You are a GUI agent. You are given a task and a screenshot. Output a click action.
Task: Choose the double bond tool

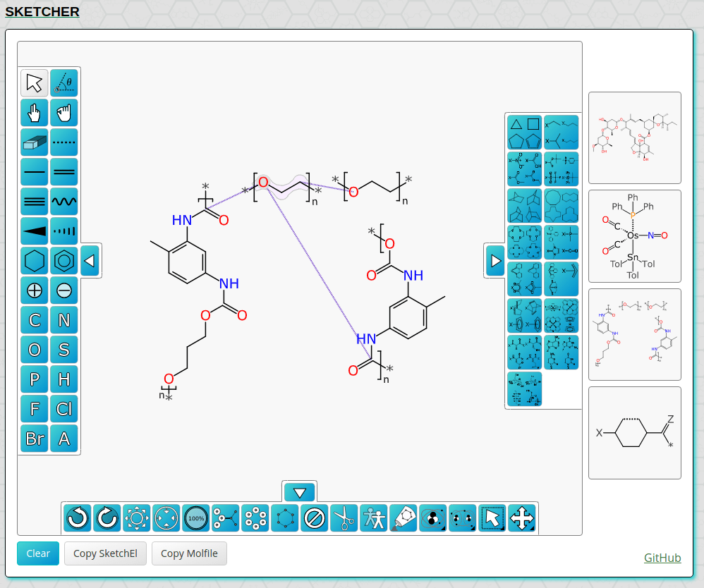[x=64, y=171]
